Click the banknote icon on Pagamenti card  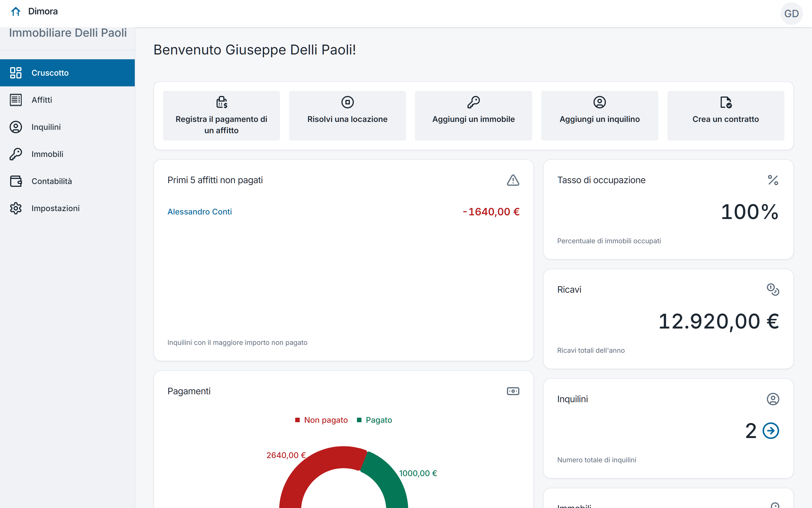pyautogui.click(x=513, y=391)
